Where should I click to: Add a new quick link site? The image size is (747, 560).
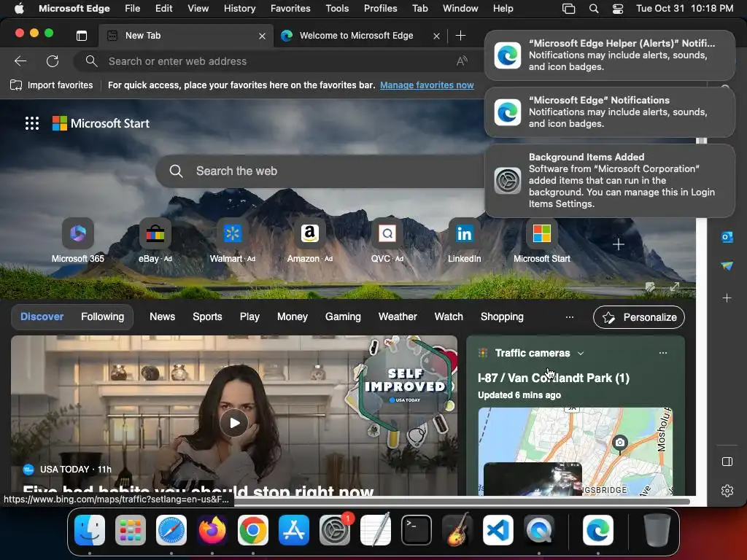(619, 244)
